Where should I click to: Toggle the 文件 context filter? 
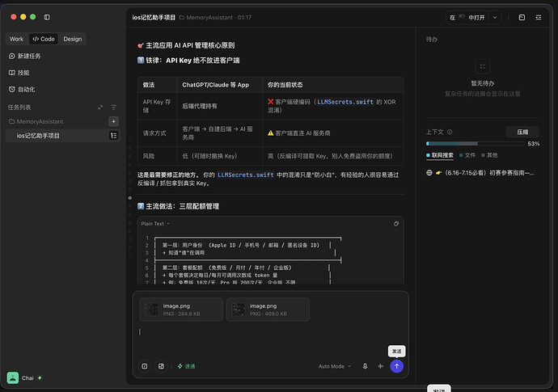click(x=467, y=155)
